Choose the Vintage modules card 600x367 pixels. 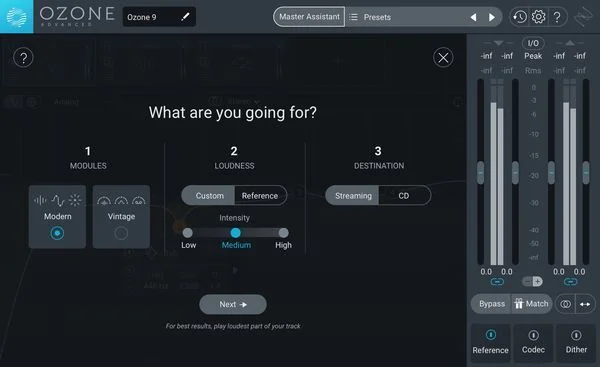[x=121, y=217]
